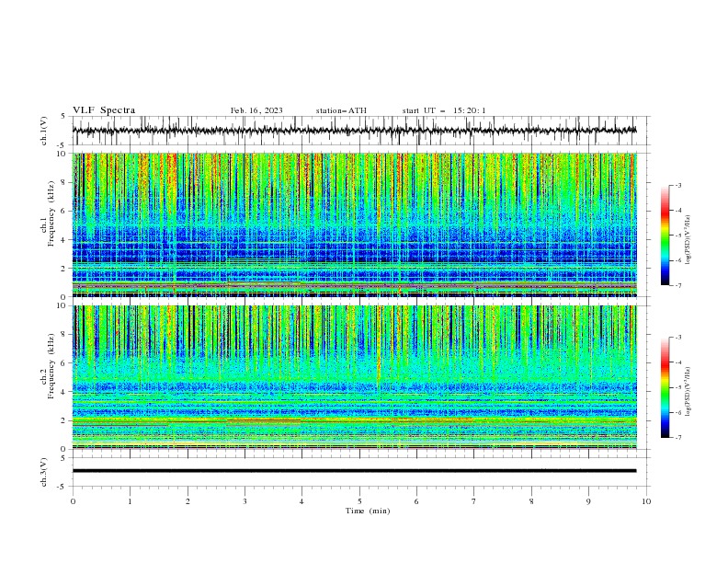
Task: Click the lower colorbar 'log(PSD)(V²/Hz)' label
Action: point(688,392)
